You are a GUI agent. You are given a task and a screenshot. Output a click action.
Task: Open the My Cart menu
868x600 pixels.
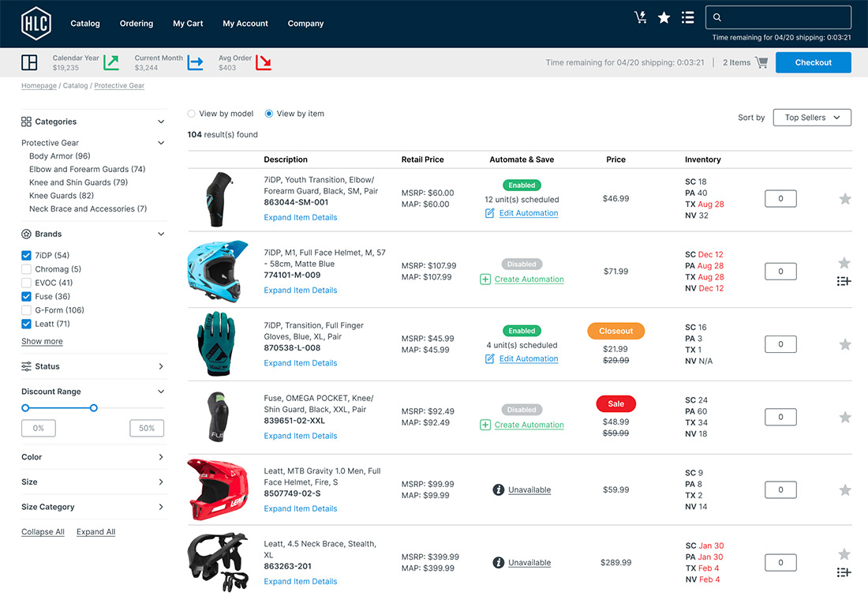tap(188, 23)
